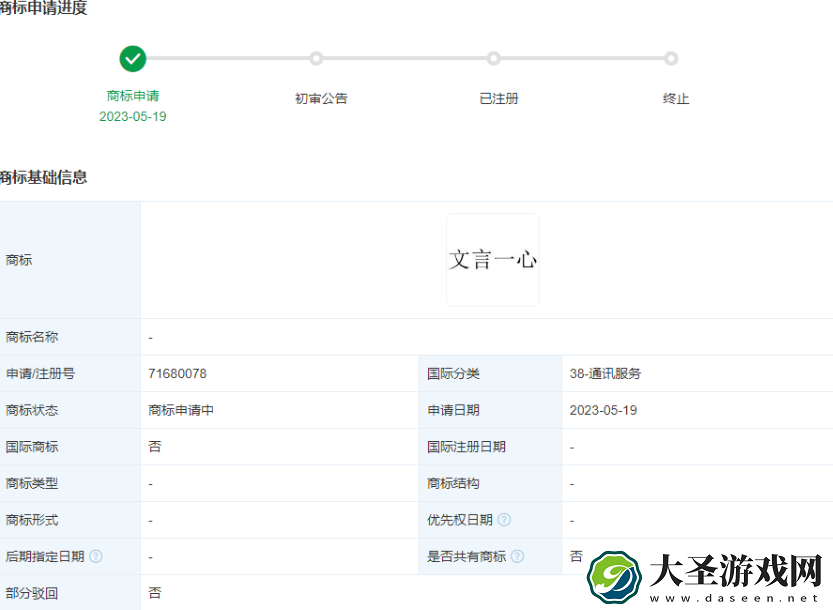Image resolution: width=833 pixels, height=610 pixels.
Task: Click the 后期指定日期 label text
Action: coord(45,556)
